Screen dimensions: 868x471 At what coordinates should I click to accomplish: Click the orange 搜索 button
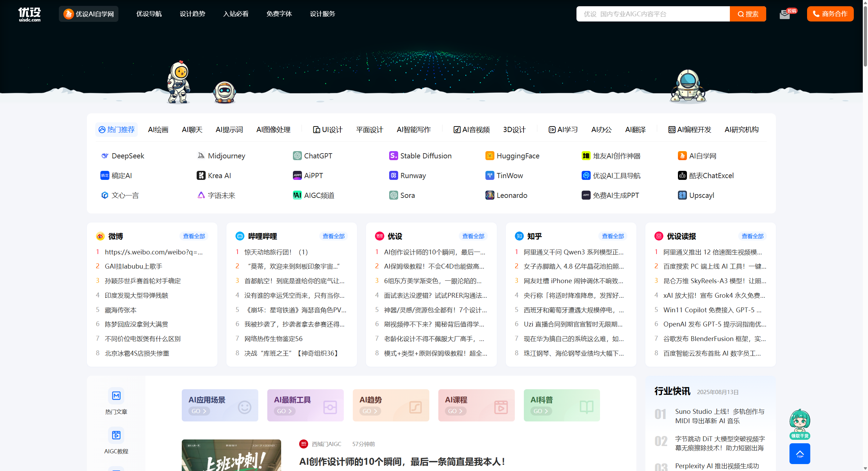coord(748,14)
